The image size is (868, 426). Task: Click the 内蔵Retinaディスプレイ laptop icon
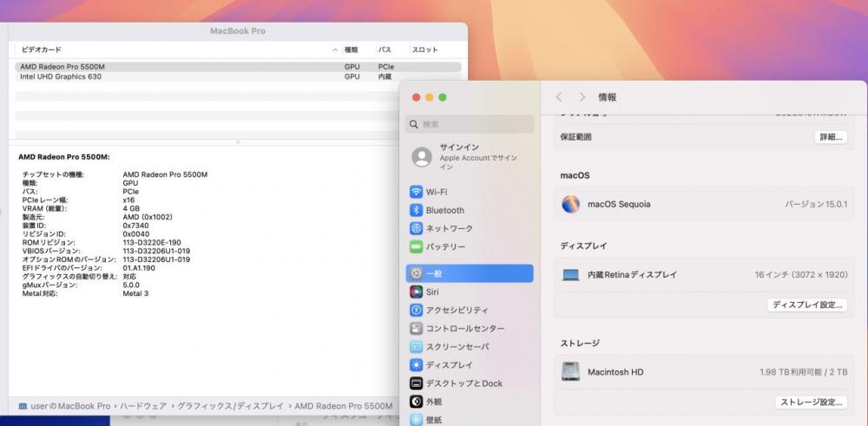571,274
